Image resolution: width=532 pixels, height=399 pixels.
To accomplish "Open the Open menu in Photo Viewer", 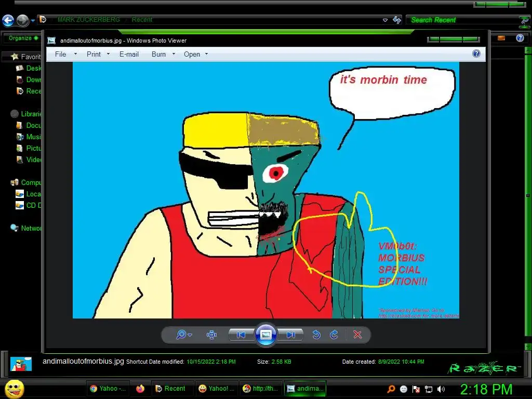I will tap(192, 54).
